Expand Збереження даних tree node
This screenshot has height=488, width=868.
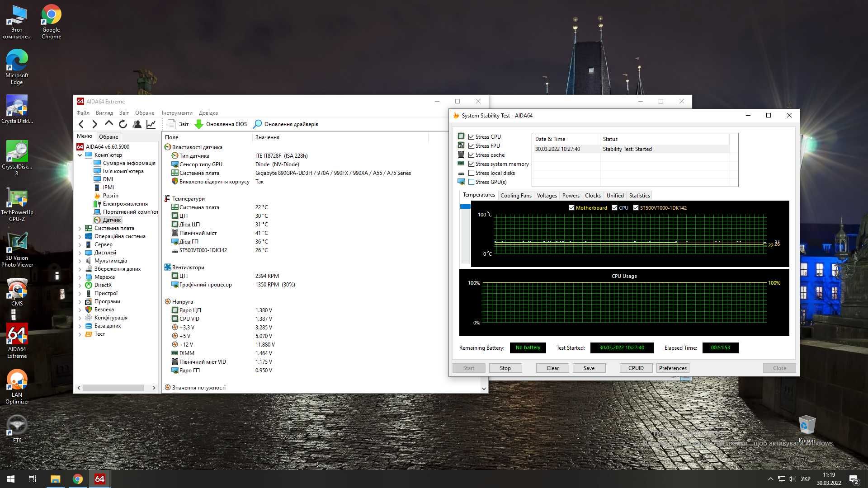80,269
